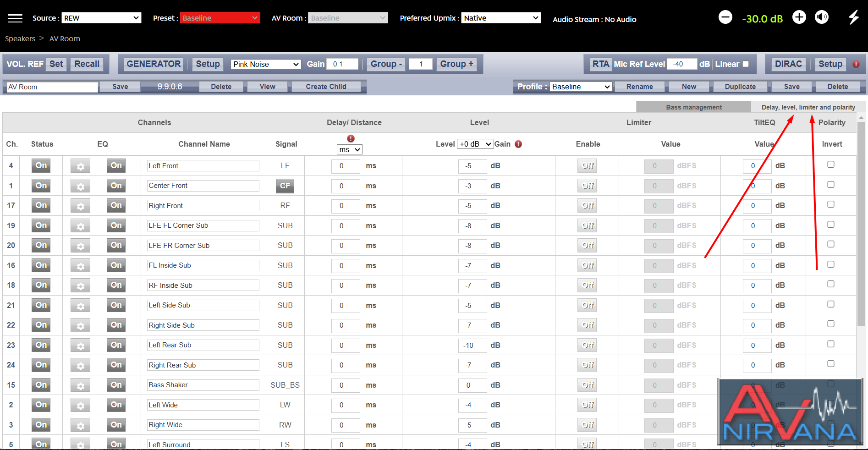This screenshot has height=450, width=868.
Task: Click the Gain red info icon
Action: (518, 144)
